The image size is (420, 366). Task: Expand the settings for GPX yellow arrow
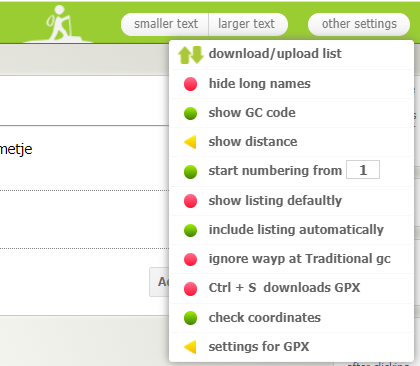[x=190, y=347]
